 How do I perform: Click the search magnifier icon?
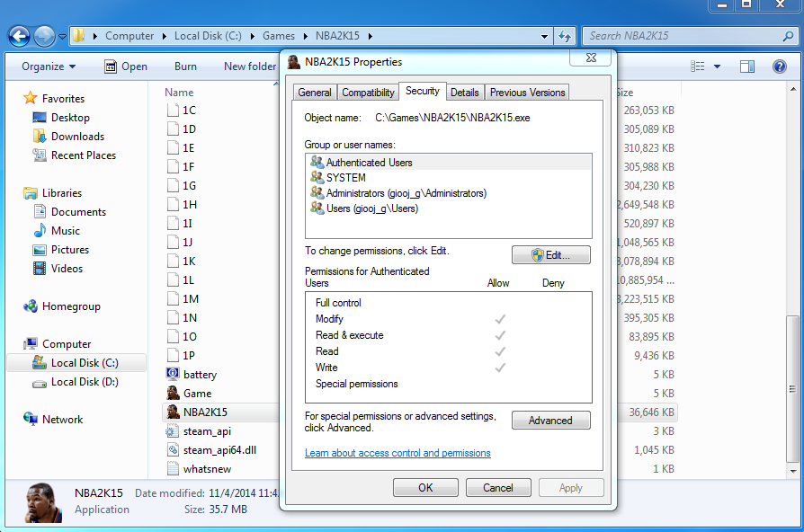[x=789, y=36]
